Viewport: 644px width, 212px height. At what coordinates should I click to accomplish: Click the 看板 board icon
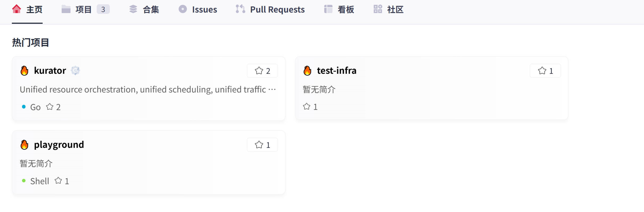328,9
